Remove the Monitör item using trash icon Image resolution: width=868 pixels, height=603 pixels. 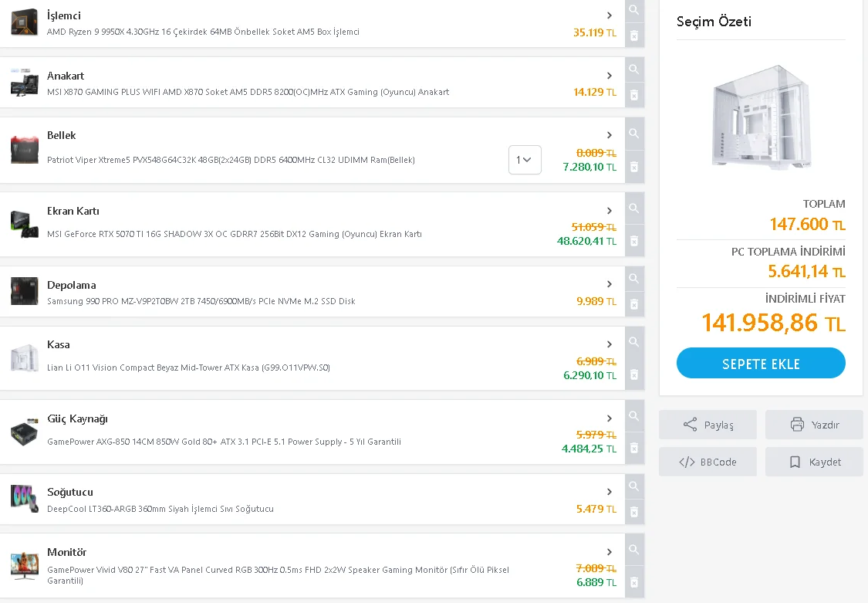[633, 582]
